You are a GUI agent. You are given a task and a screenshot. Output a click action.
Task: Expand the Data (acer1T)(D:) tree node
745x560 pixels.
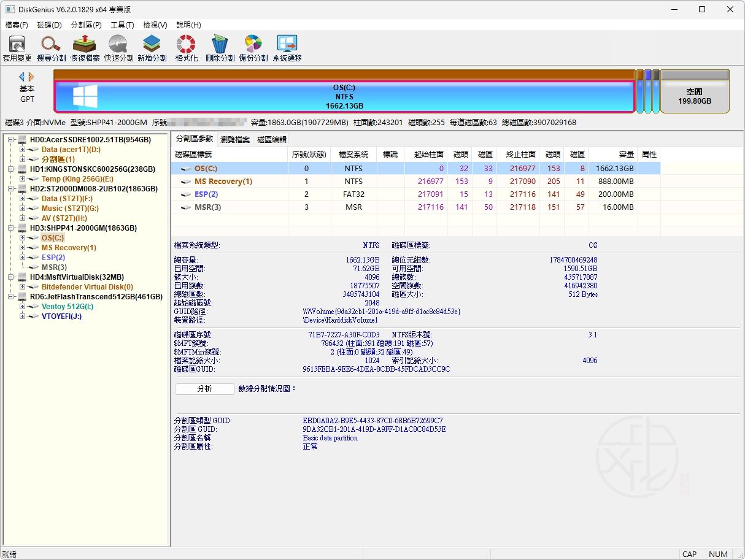[x=23, y=150]
